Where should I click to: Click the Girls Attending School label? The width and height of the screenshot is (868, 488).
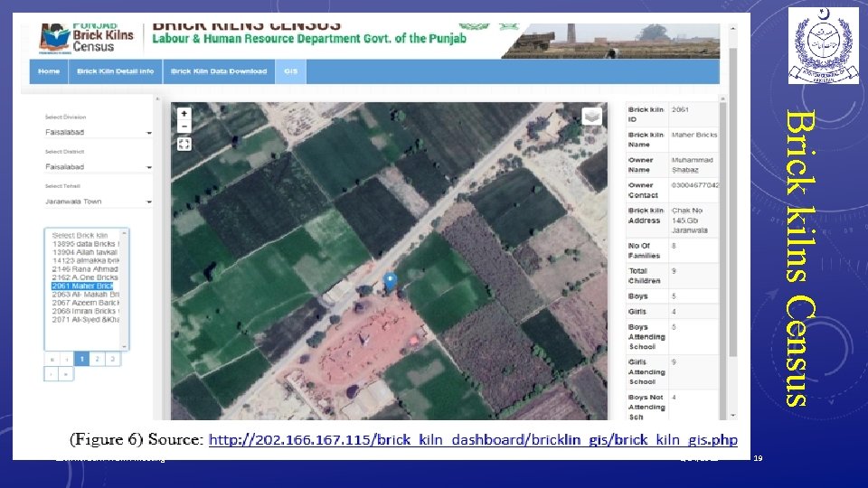pos(646,371)
